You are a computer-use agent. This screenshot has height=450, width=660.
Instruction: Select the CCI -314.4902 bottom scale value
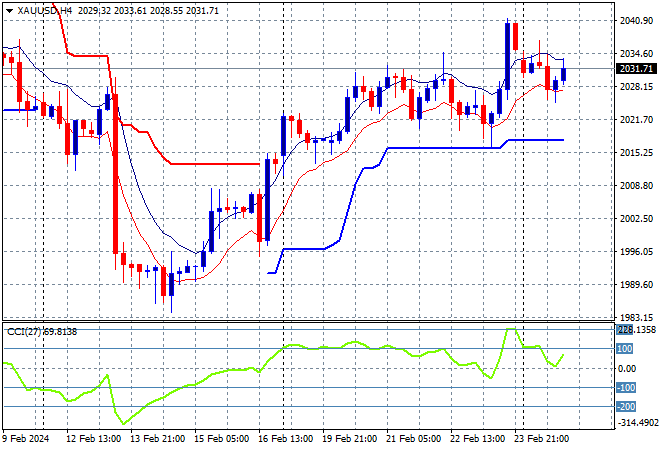coord(637,422)
